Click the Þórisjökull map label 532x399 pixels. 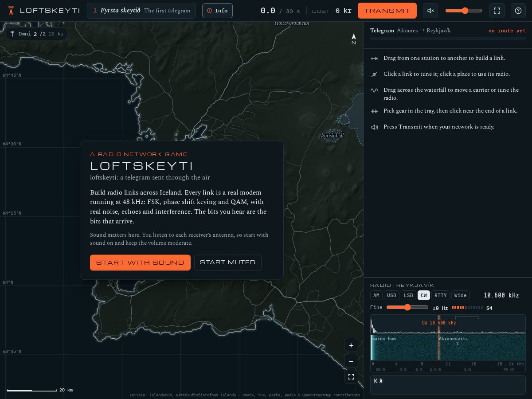click(x=332, y=135)
